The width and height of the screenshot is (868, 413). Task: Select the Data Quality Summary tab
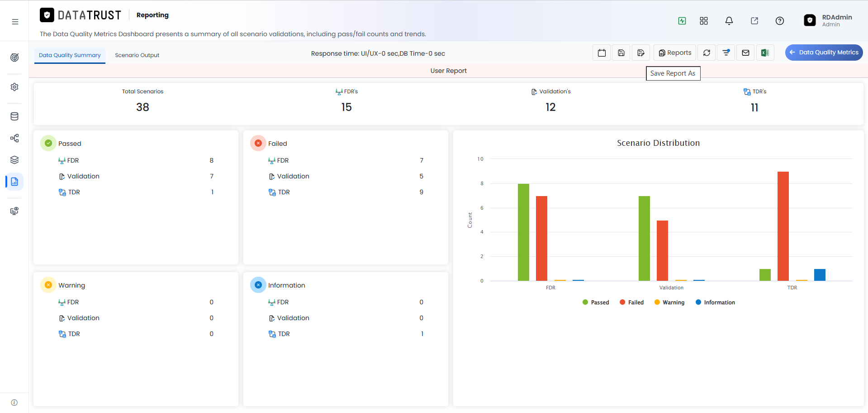[70, 55]
